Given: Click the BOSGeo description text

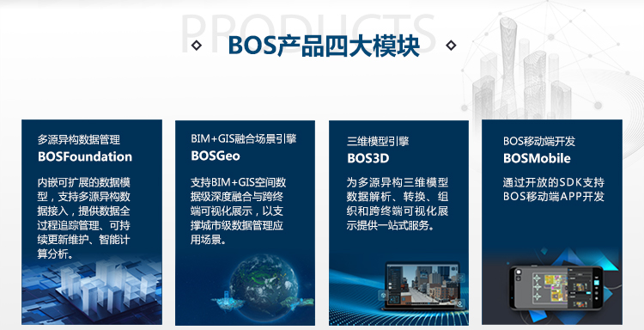Looking at the screenshot, I should tap(238, 211).
